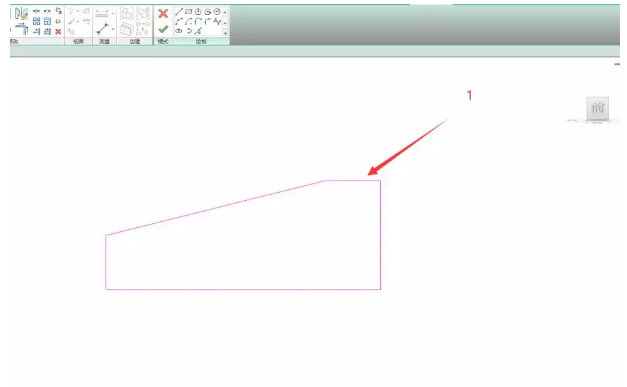
Task: Click the Mirror Draw Axis tool with pencil
Action: coord(22,14)
